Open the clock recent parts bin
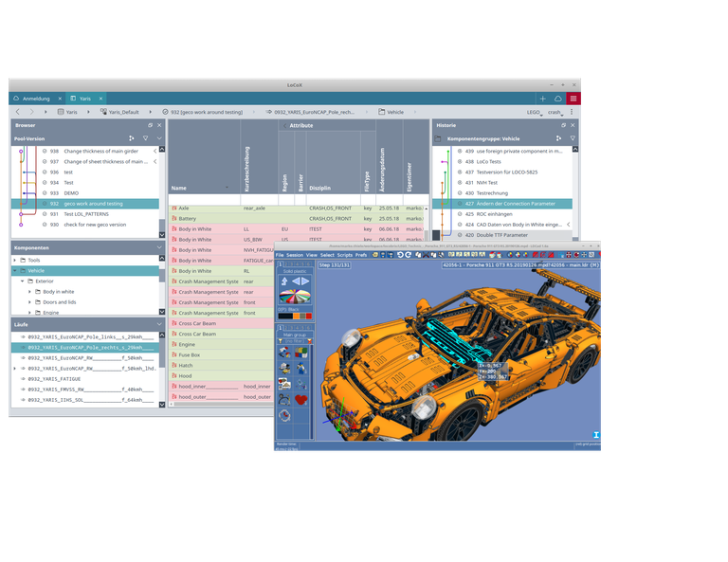728x562 pixels. (x=284, y=415)
